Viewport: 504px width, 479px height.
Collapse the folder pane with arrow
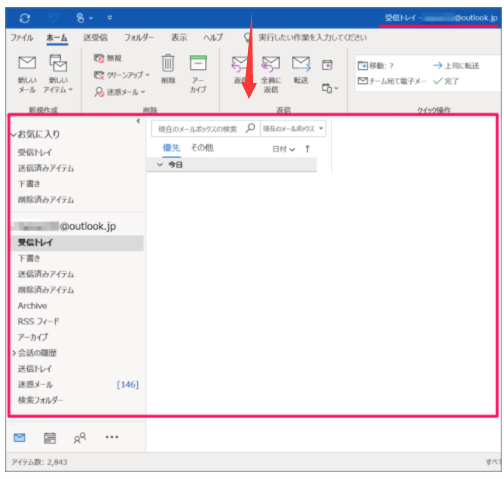tap(138, 121)
